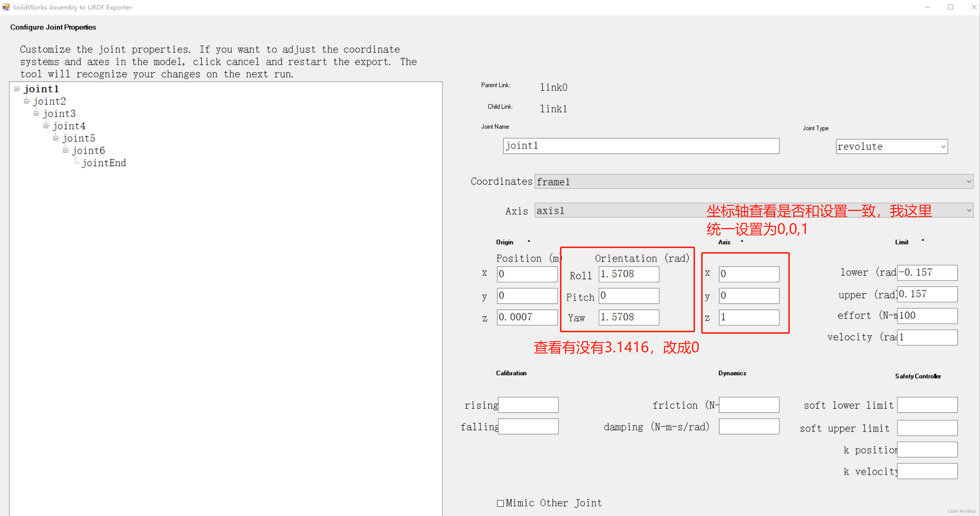This screenshot has height=516, width=980.
Task: Click the Child Link value link1
Action: 554,109
